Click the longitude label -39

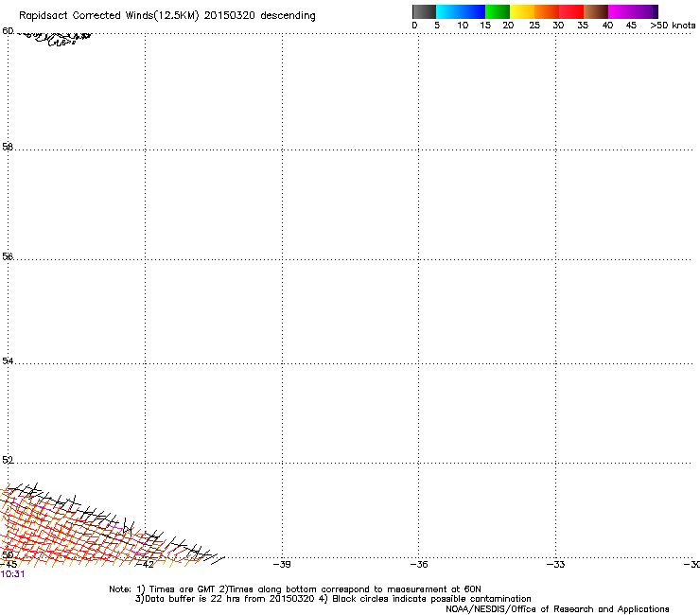pos(282,565)
